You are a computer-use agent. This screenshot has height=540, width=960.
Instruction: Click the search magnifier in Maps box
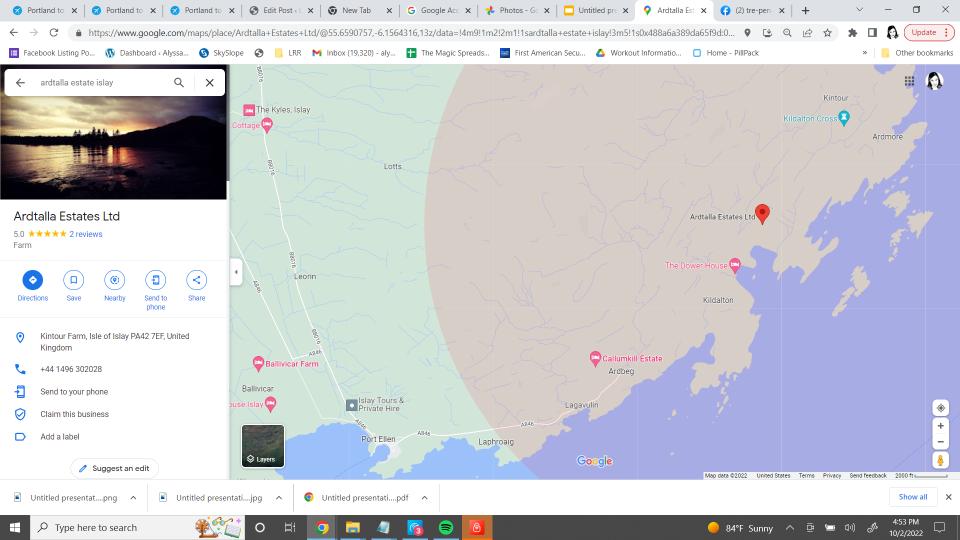[179, 82]
